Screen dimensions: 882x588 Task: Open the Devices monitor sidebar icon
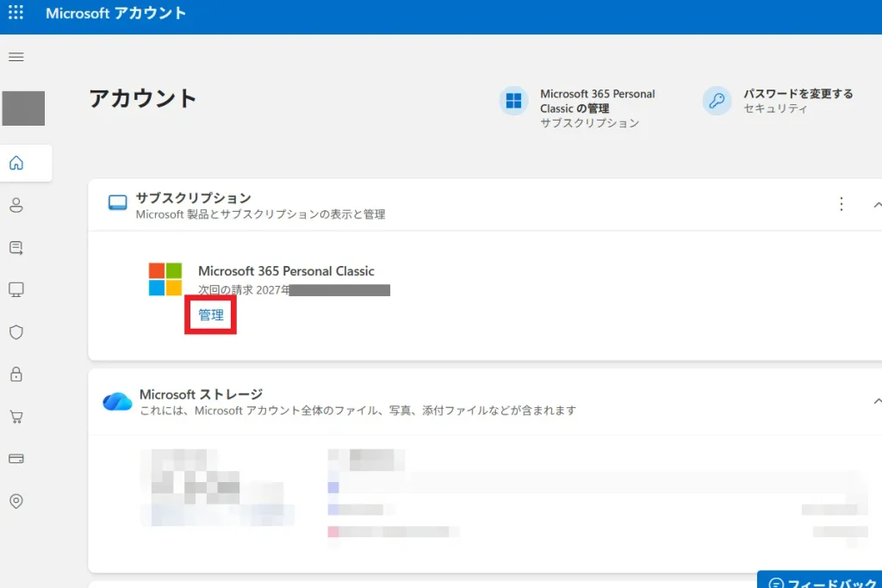(16, 289)
